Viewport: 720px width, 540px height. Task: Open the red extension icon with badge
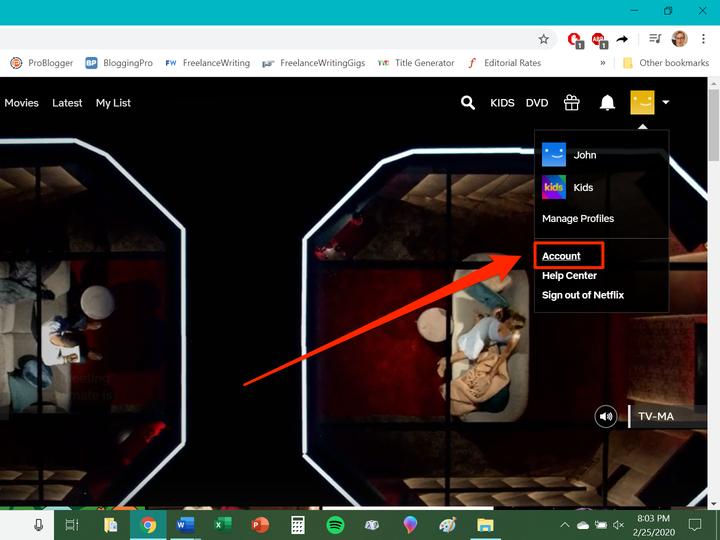[575, 40]
